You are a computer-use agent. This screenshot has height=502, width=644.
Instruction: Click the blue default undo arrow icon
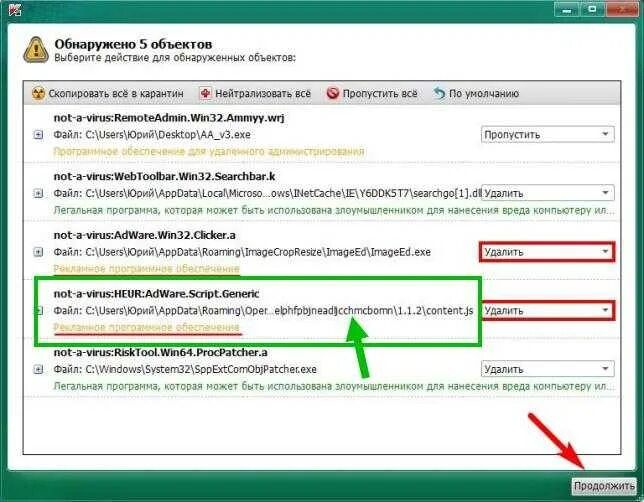pos(439,93)
